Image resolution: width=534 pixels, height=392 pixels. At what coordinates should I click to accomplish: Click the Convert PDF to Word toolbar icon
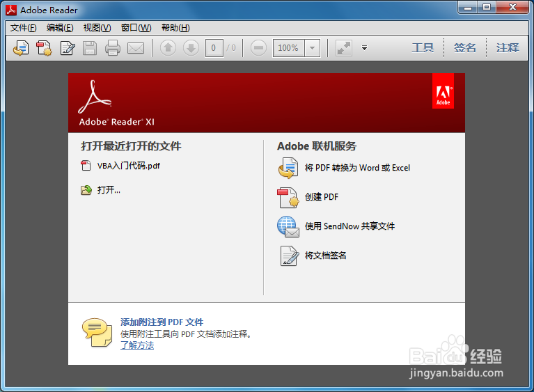[x=21, y=47]
